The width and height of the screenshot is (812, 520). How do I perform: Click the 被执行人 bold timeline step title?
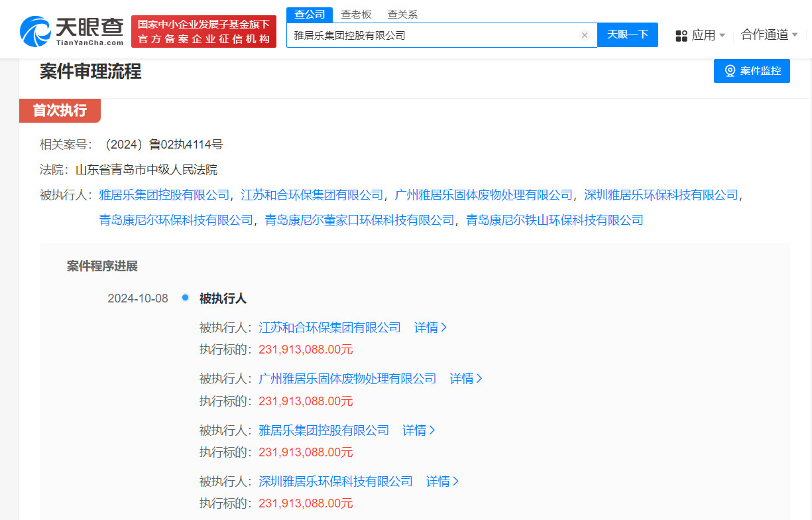point(223,298)
